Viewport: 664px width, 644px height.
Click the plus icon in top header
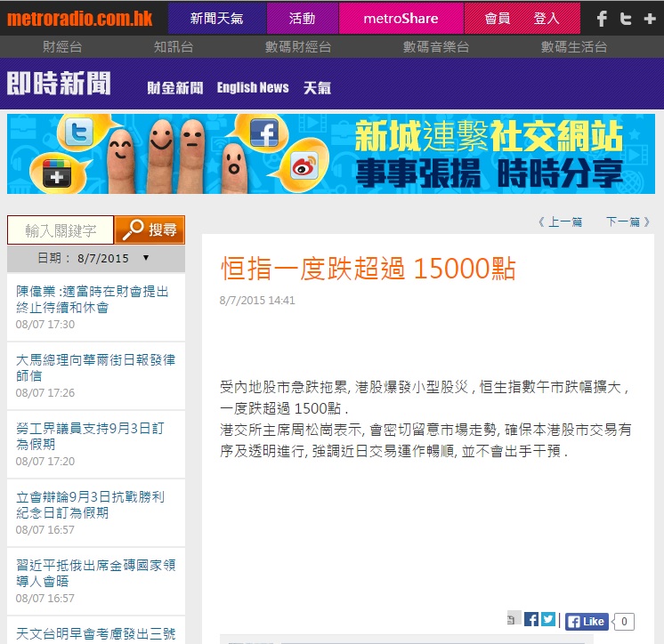click(650, 19)
